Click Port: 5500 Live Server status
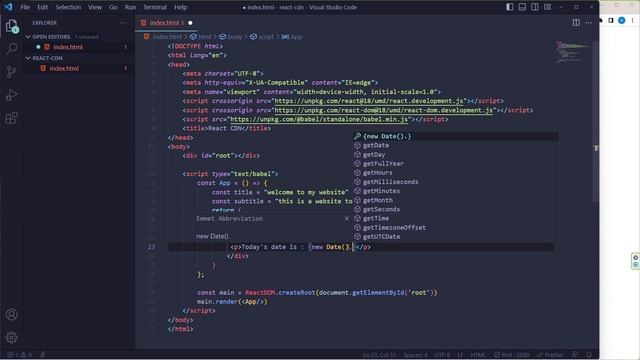The image size is (640, 360). (x=511, y=355)
